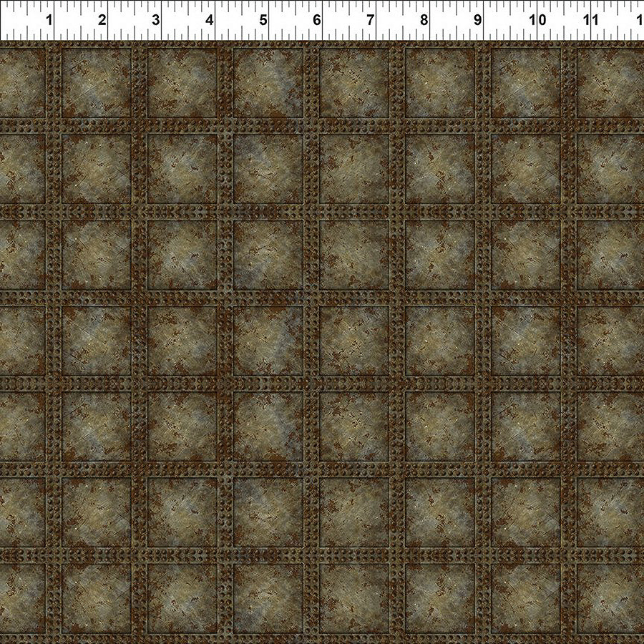The width and height of the screenshot is (644, 644).
Task: Click the first horizontal riveted strip below the ruler
Action: 322,126
